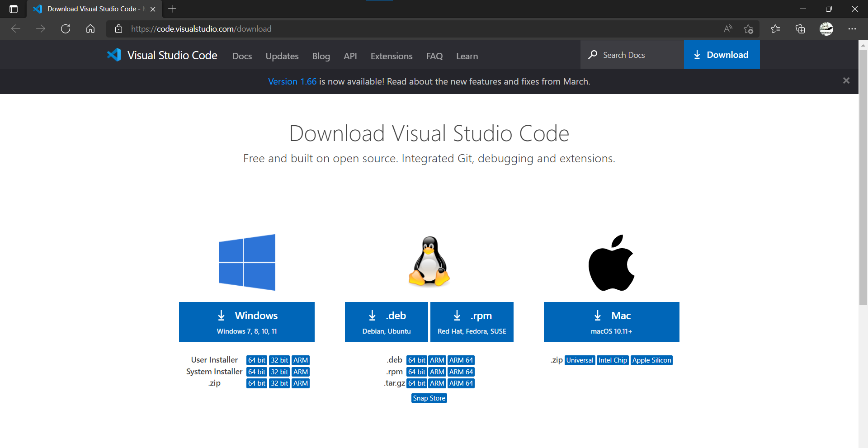Click the Linux Tux penguin image
Screen dimensions: 868x448
429,262
